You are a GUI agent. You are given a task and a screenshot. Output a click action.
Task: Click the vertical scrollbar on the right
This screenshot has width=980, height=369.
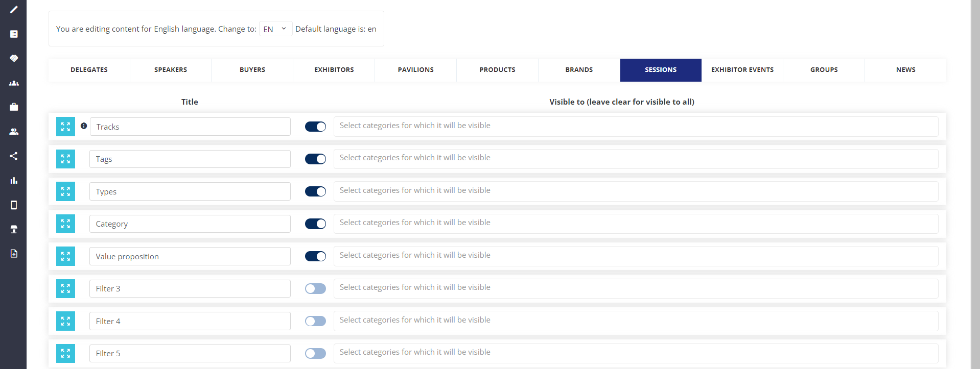point(975,184)
